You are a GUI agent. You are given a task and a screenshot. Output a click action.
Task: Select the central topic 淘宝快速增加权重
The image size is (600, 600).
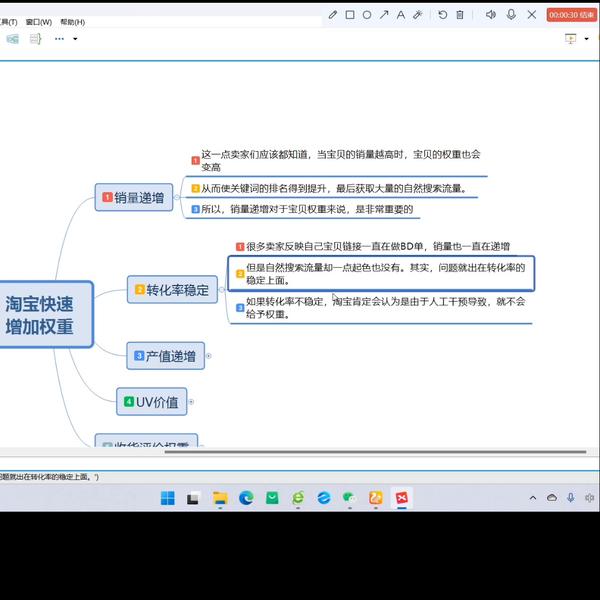[x=45, y=315]
